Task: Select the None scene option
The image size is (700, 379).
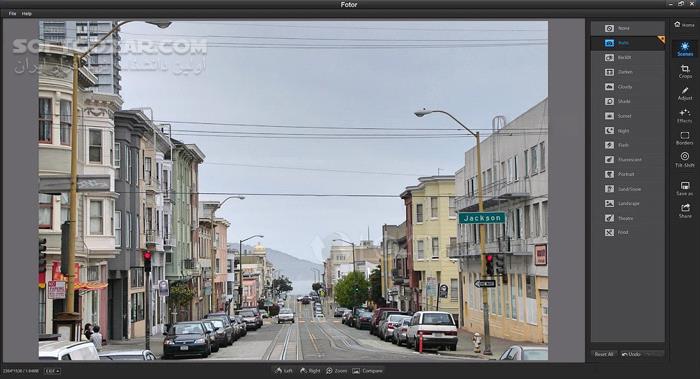Action: point(627,28)
